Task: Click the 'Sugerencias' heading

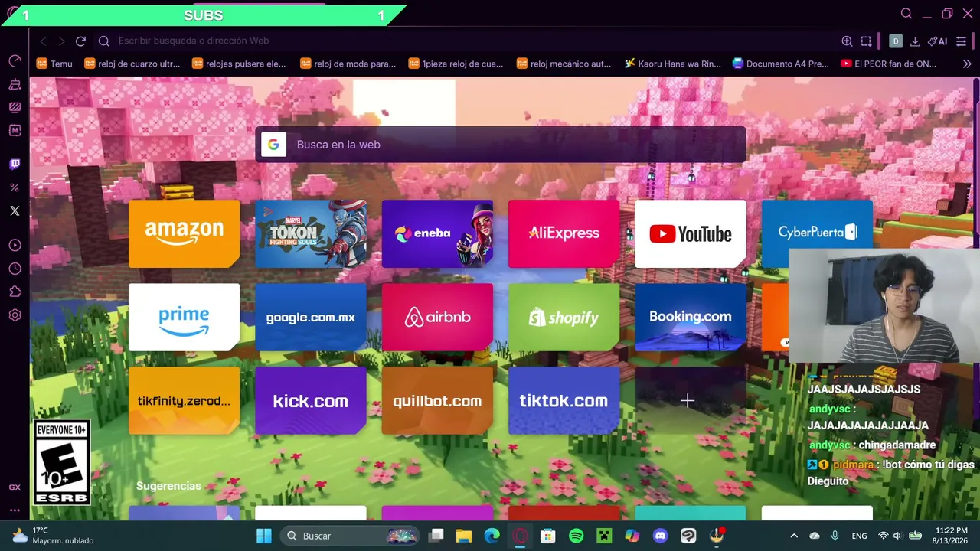Action: [168, 486]
